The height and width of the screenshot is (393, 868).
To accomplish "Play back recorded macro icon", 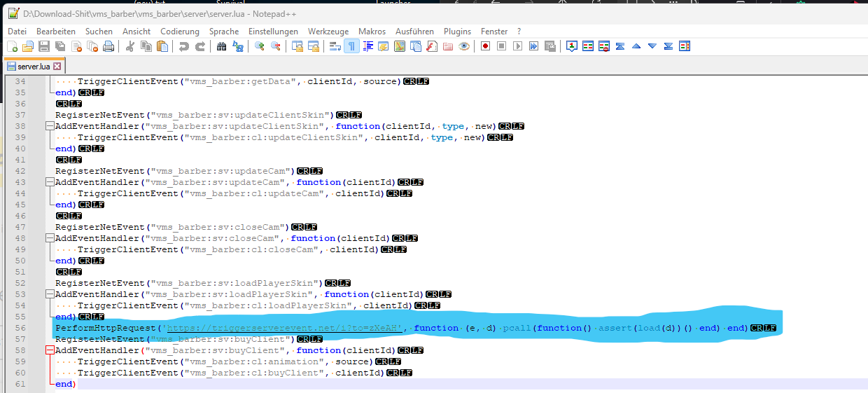I will point(517,46).
